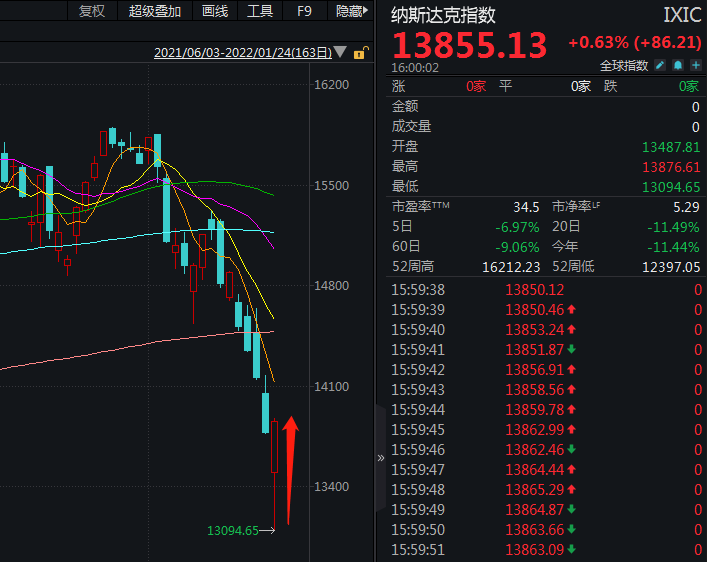707x562 pixels.
Task: Select the tick row at 15:59:38
Action: click(x=546, y=290)
